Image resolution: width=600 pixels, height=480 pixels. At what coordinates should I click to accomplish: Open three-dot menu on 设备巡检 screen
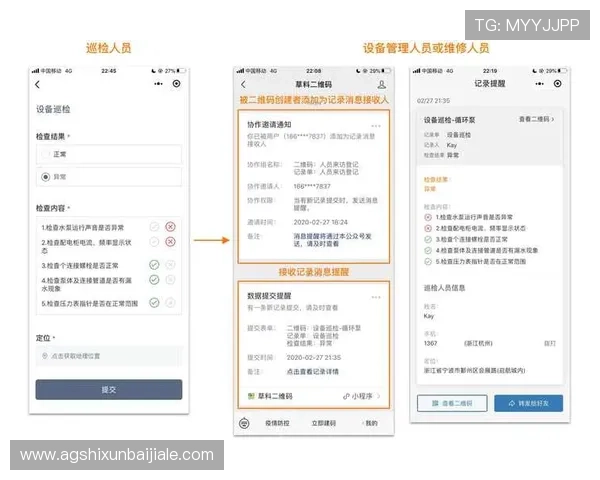point(158,83)
